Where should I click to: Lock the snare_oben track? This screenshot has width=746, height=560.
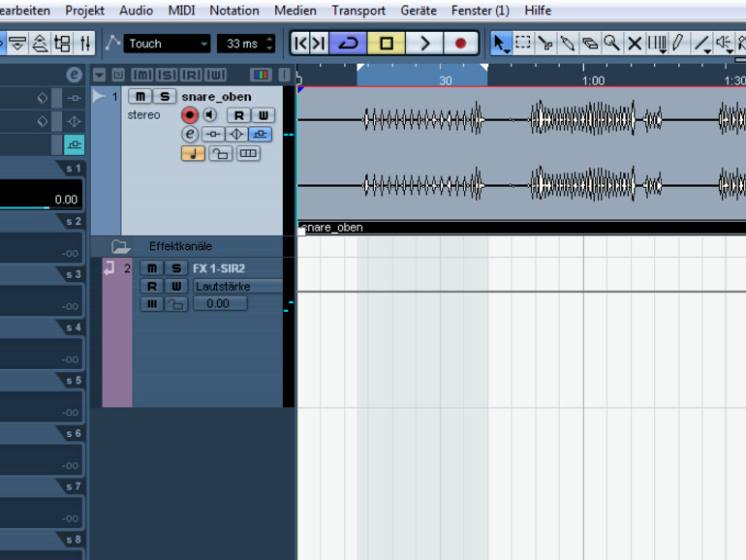tap(220, 154)
